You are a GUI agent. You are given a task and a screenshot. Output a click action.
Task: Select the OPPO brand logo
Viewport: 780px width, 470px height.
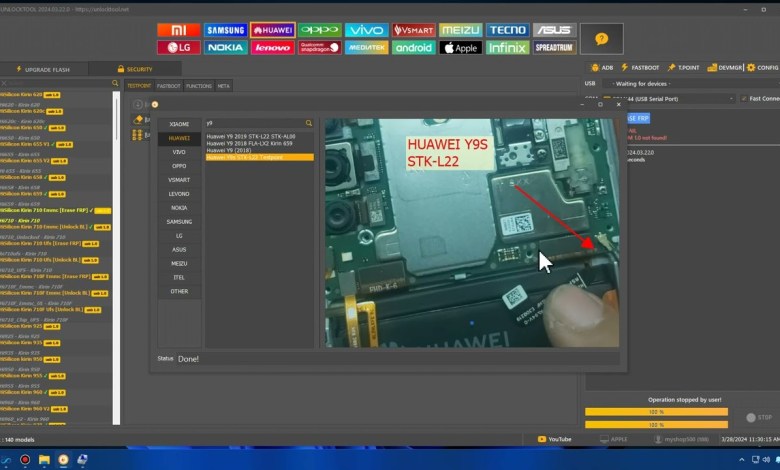(x=319, y=30)
